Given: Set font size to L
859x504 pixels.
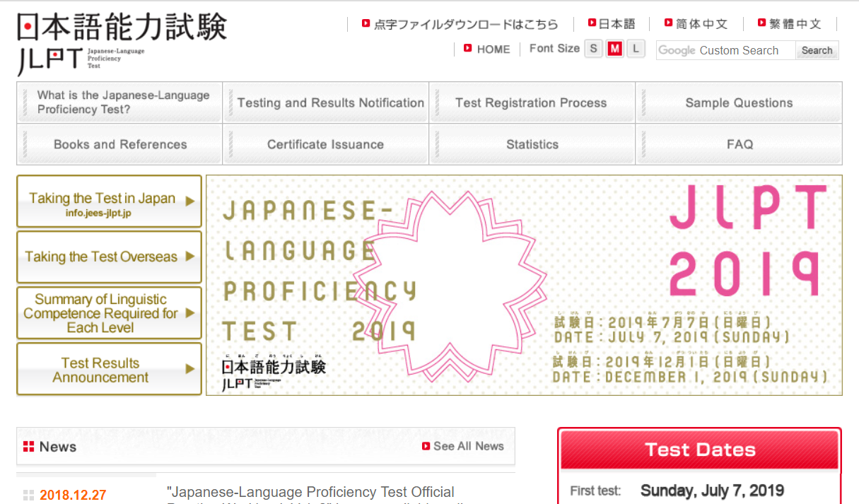Looking at the screenshot, I should [636, 49].
